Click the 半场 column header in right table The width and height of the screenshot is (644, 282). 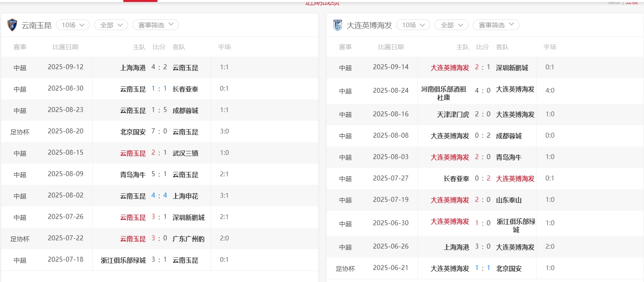click(x=550, y=47)
